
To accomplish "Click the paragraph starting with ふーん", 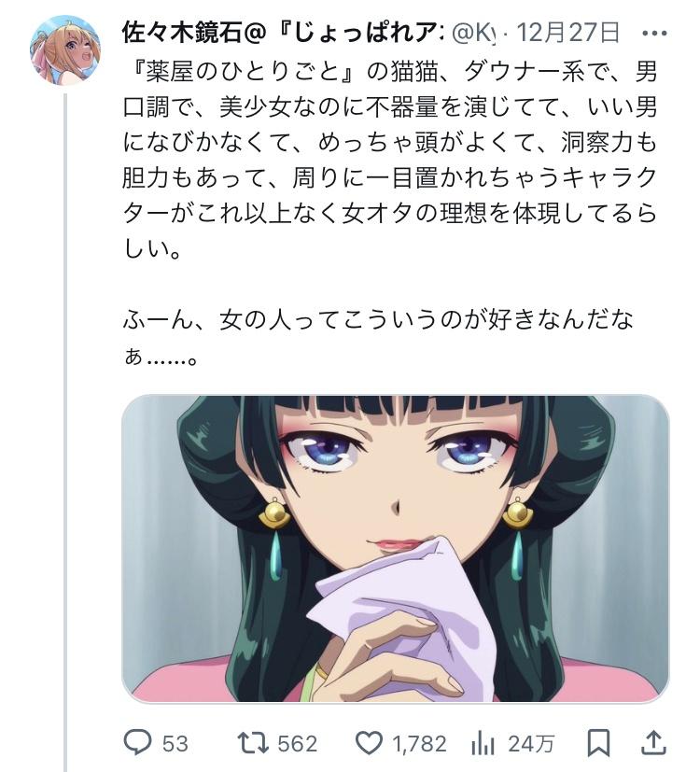I will (x=378, y=337).
